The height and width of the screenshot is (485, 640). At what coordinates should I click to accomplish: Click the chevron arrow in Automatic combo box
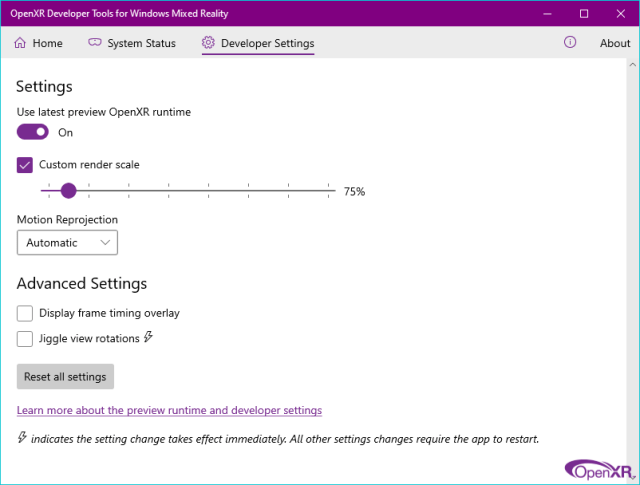tap(105, 242)
